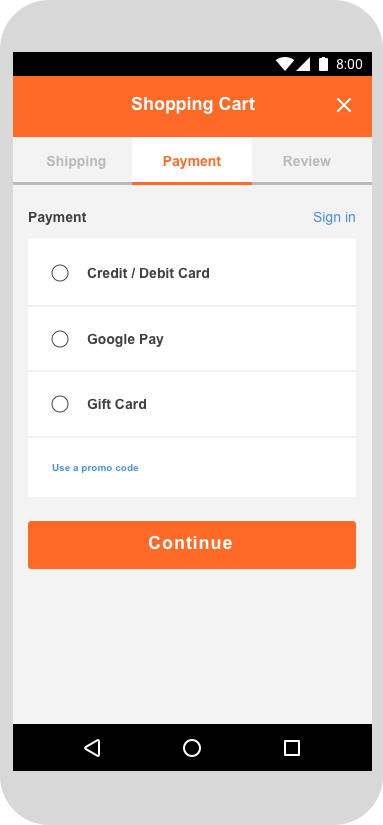The image size is (383, 825).
Task: Tap the 8:00 clock in status bar
Action: coord(349,64)
